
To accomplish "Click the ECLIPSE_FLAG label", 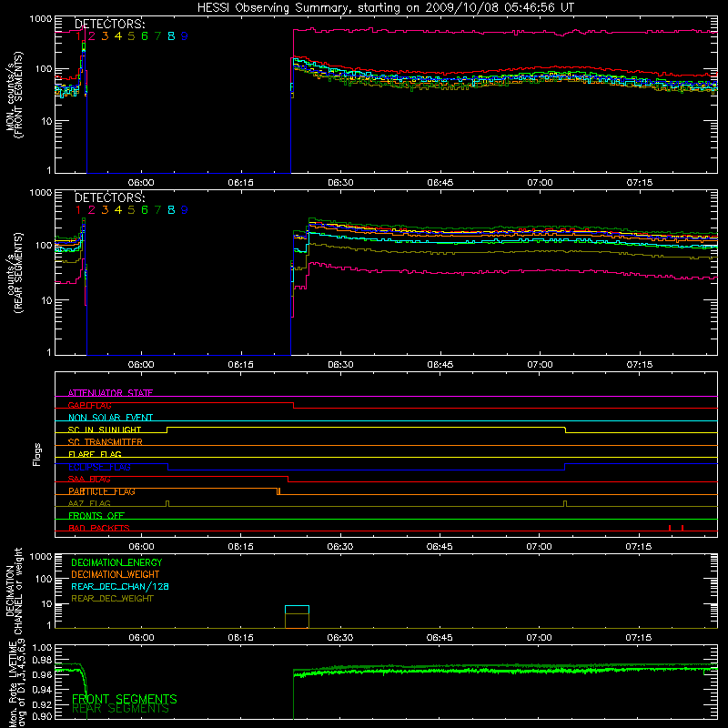I will point(99,467).
